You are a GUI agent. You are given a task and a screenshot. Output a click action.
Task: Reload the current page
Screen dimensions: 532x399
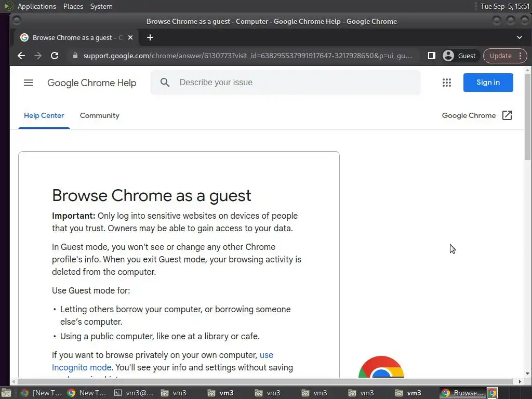pyautogui.click(x=54, y=56)
